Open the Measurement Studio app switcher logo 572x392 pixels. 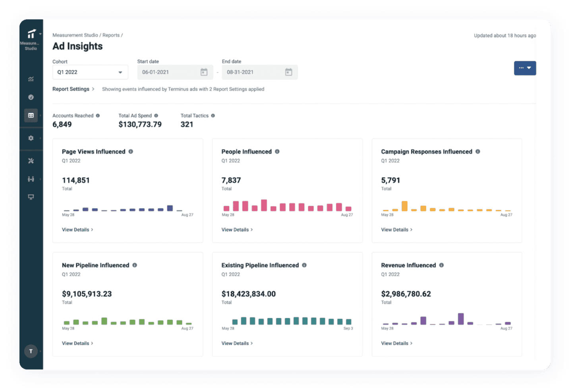31,35
